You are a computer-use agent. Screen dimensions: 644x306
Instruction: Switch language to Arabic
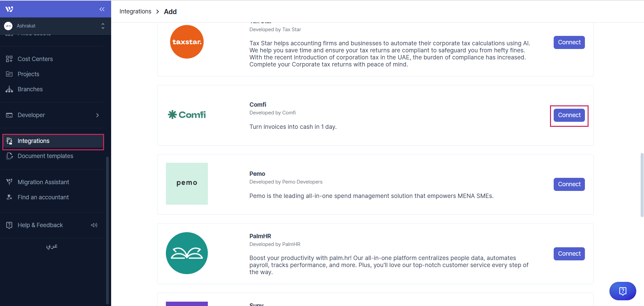52,246
